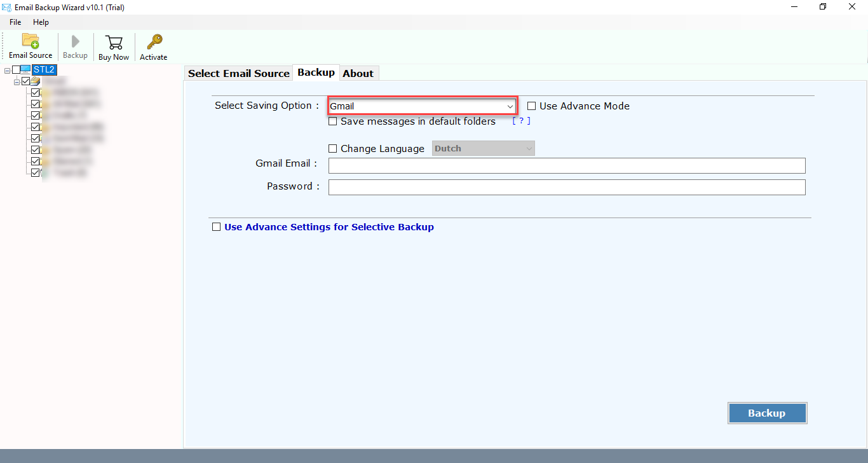Viewport: 868px width, 463px height.
Task: Select the Backup icon in the toolbar
Action: (x=74, y=46)
